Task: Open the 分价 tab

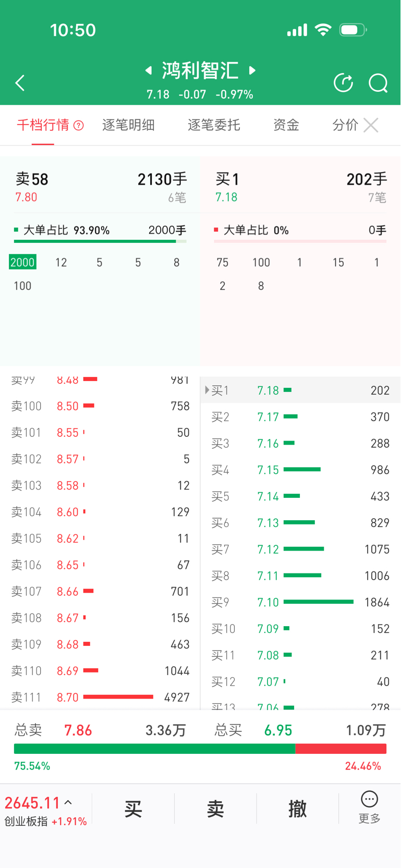Action: coord(345,125)
